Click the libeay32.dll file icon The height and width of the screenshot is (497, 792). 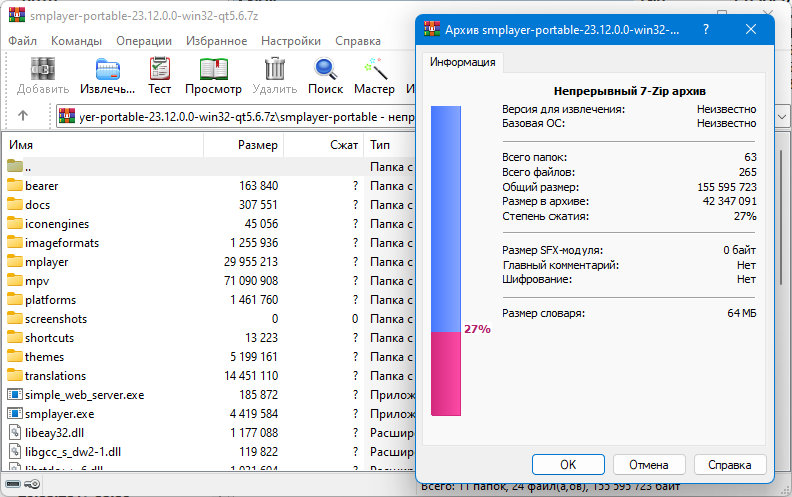[15, 433]
